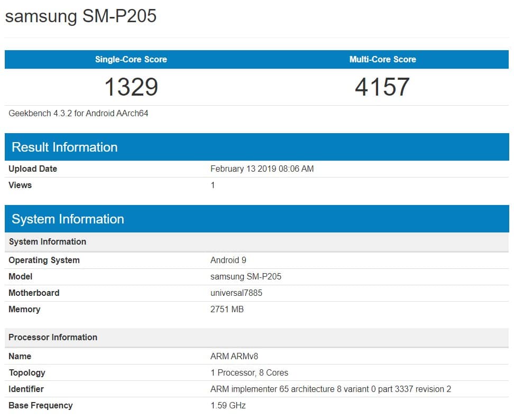Click the Result Information section header

pos(256,147)
